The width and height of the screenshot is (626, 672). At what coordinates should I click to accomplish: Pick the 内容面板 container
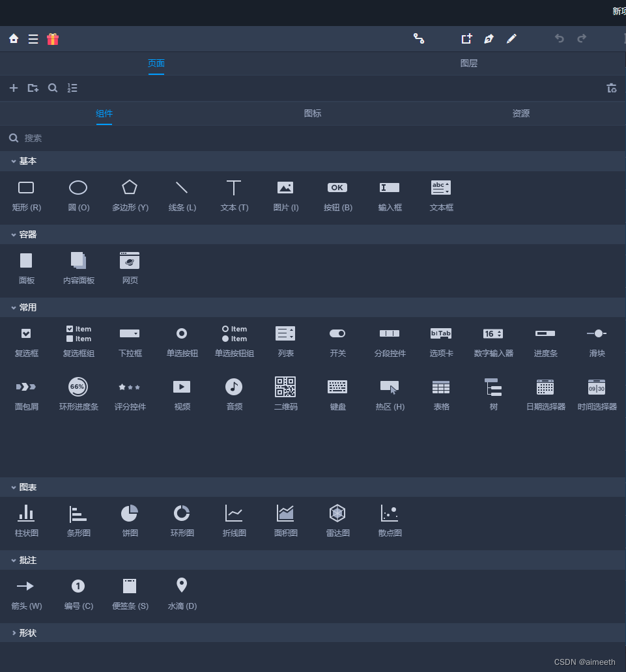(x=78, y=269)
